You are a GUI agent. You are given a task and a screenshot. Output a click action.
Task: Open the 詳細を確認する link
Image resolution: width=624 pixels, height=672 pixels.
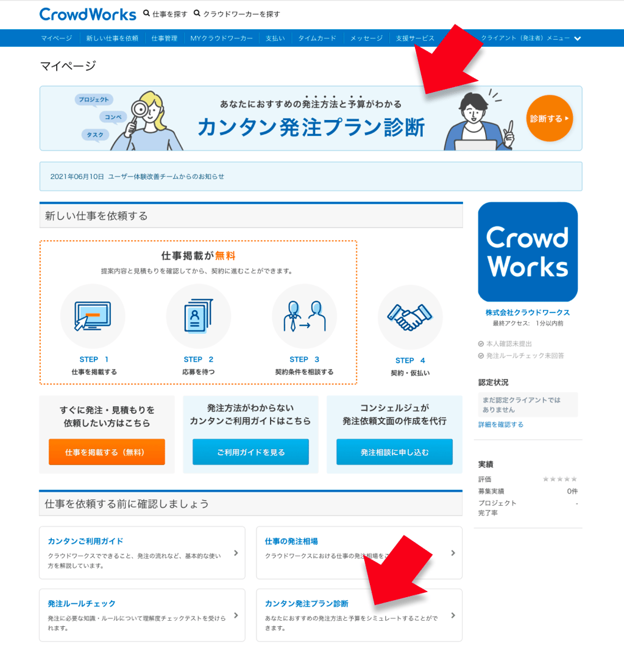500,425
